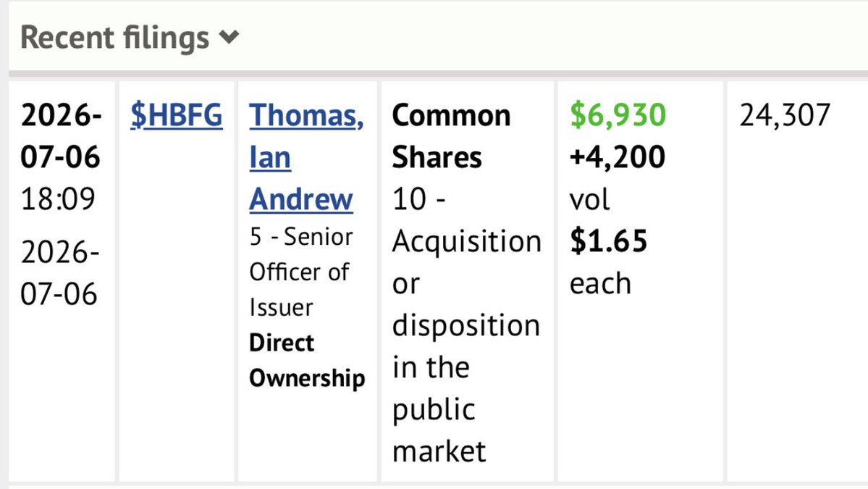
Task: Click the word Andrew in insider name
Action: point(300,199)
